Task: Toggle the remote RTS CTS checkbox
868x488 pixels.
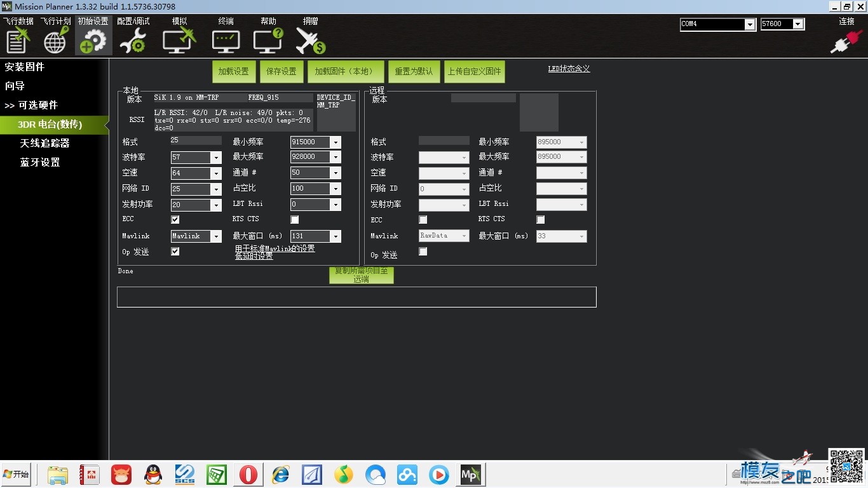Action: (541, 219)
